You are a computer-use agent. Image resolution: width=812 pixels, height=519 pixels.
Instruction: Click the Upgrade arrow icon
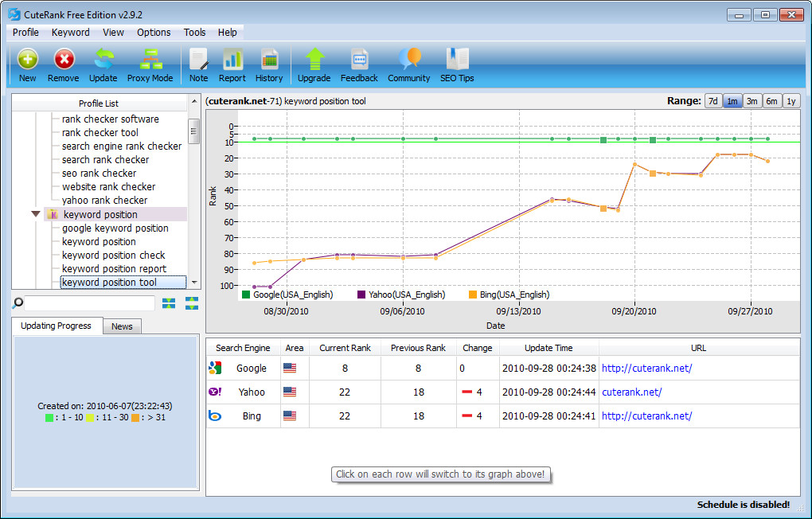point(314,59)
